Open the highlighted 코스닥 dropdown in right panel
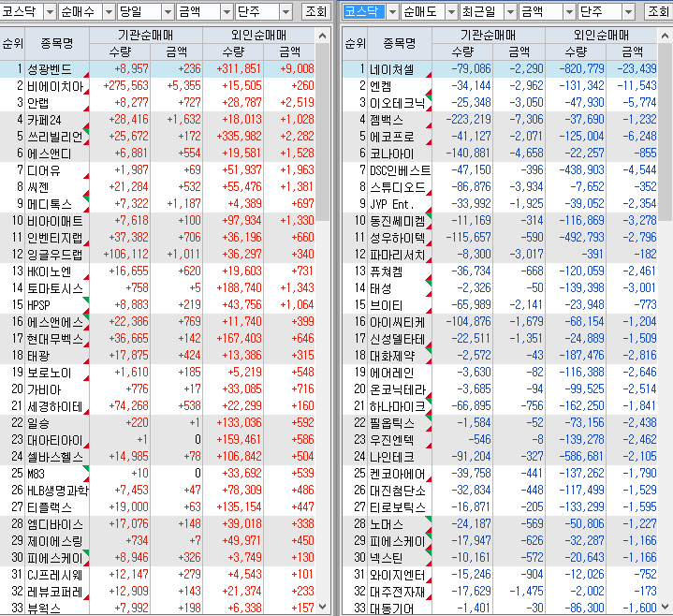673x616 pixels. point(393,11)
